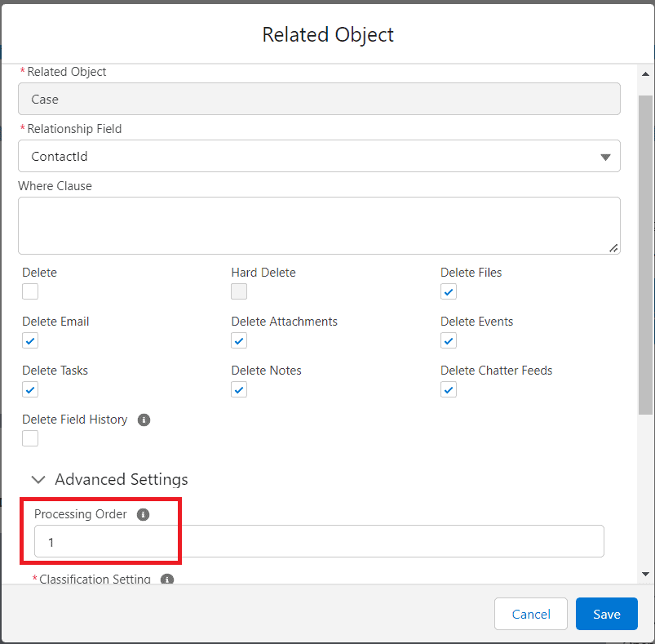The width and height of the screenshot is (655, 644).
Task: Uncheck the Delete Tasks checkbox
Action: click(x=30, y=389)
